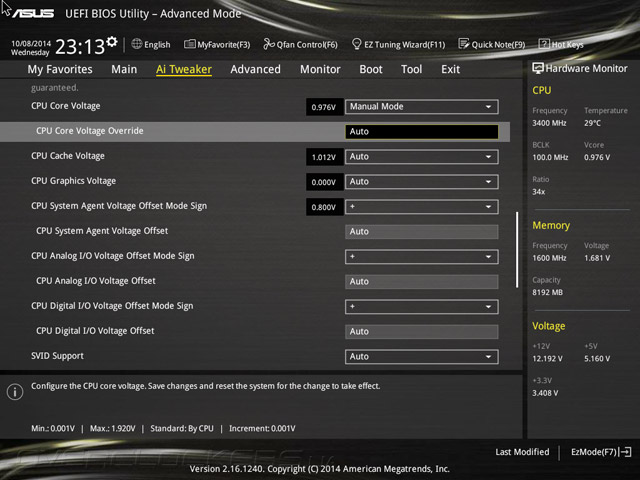The height and width of the screenshot is (480, 640).
Task: Click Last Modified button
Action: [x=522, y=452]
